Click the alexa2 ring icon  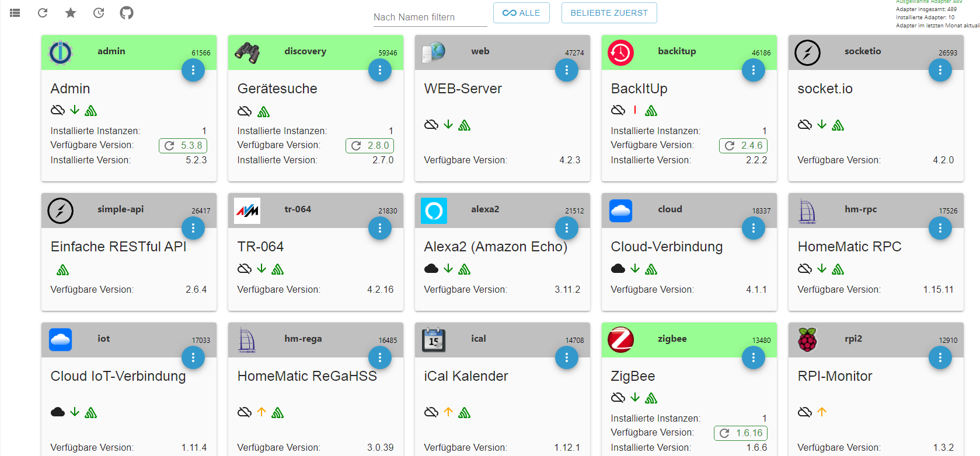click(x=434, y=211)
